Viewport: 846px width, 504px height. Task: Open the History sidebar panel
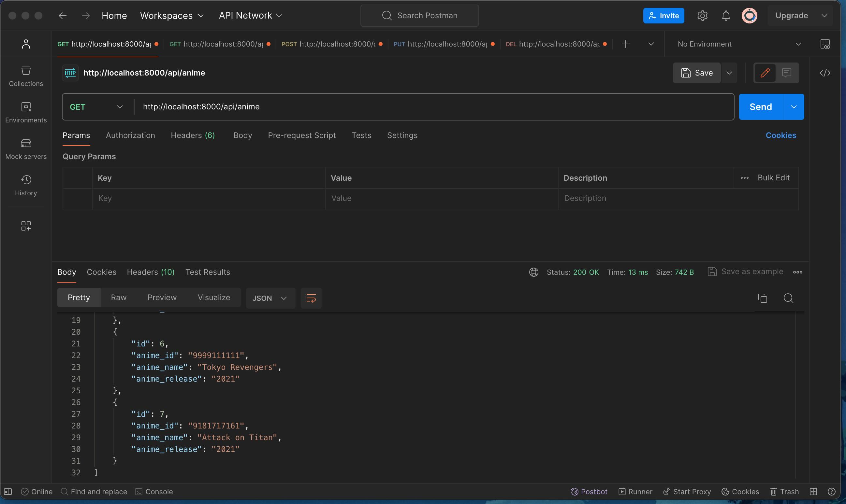point(26,185)
